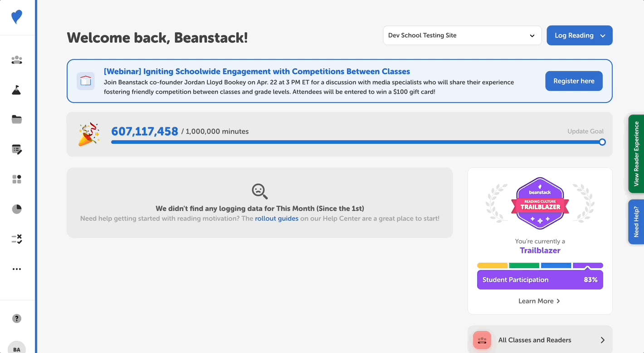644x353 pixels.
Task: Click the question mark help icon
Action: pos(17,319)
